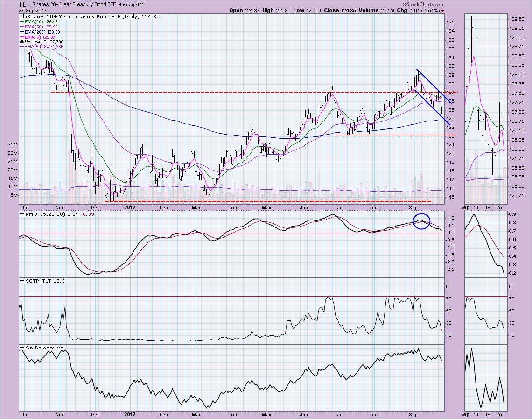The image size is (532, 419).
Task: Click the magenta EMA(5) legend line marker
Action: 23,36
